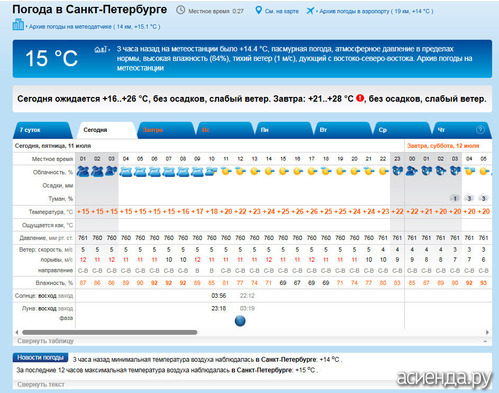Open См. на карте map link
Screen dimensions: 499x393
(x=282, y=11)
